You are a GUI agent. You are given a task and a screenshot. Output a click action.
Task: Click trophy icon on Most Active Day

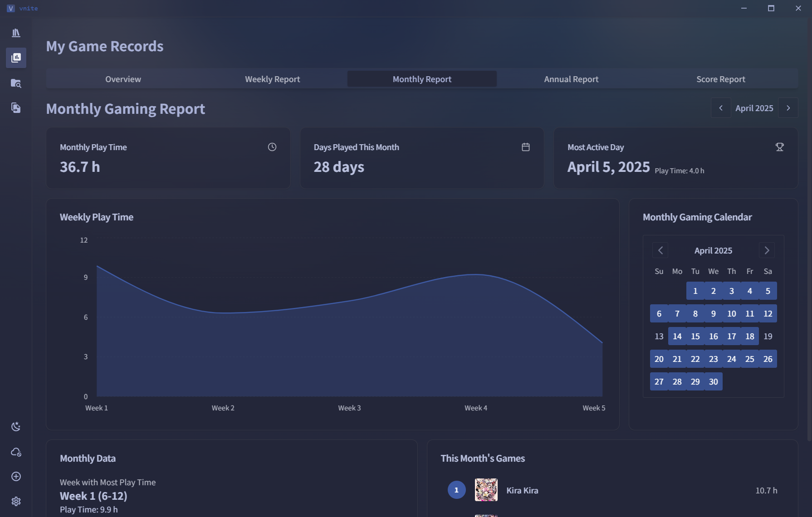(780, 147)
